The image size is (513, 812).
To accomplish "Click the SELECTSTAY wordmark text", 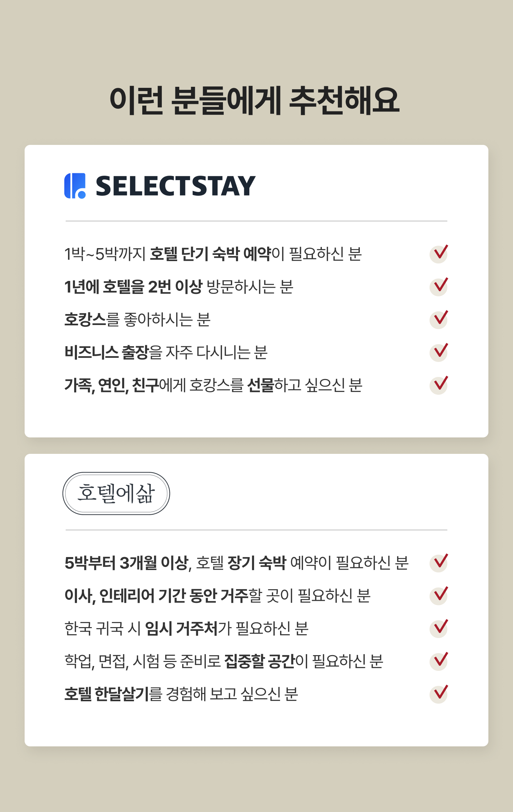I will point(175,186).
